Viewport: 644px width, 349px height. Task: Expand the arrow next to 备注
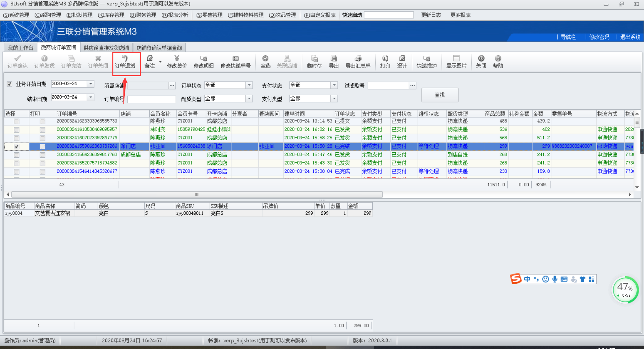(160, 62)
